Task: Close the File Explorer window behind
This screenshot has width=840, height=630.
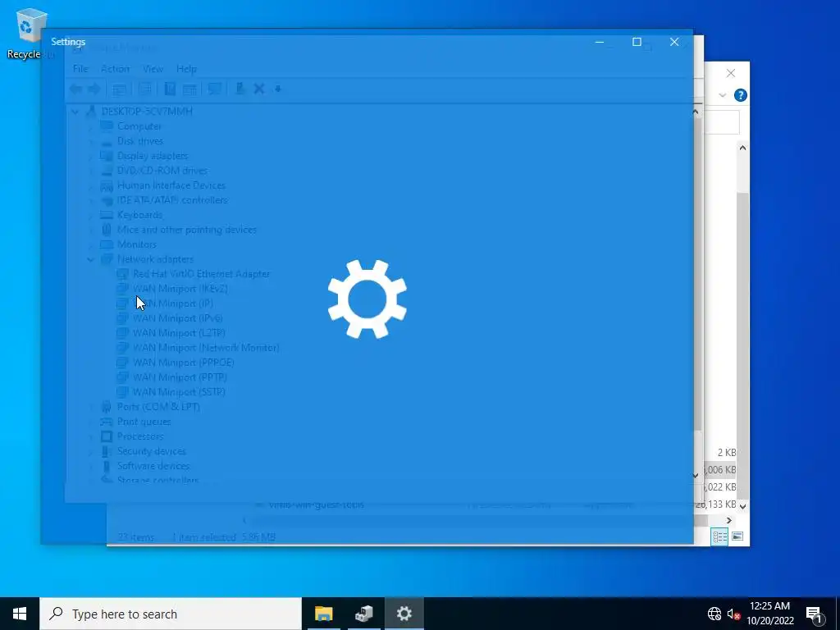Action: tap(731, 73)
